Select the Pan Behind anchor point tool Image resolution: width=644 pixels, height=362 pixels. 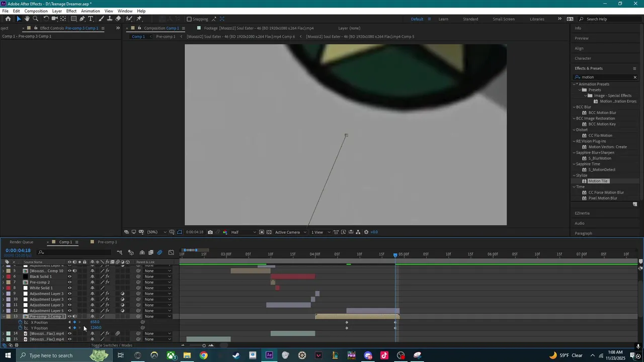coord(63,19)
